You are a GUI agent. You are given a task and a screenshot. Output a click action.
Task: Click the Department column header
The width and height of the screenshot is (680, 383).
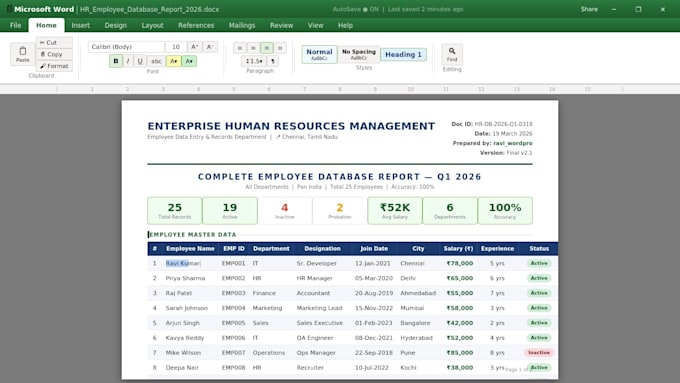271,249
